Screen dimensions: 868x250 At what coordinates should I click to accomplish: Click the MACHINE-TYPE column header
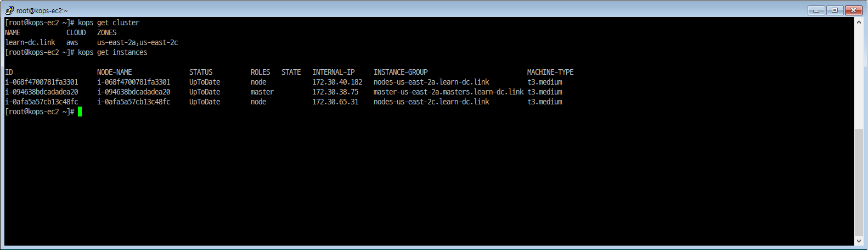(550, 72)
